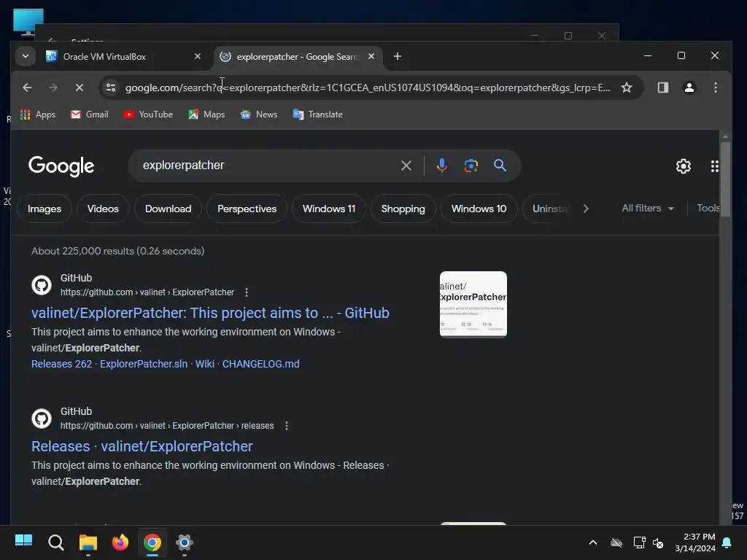The height and width of the screenshot is (560, 747).
Task: Open Chrome side panel
Action: coord(662,87)
